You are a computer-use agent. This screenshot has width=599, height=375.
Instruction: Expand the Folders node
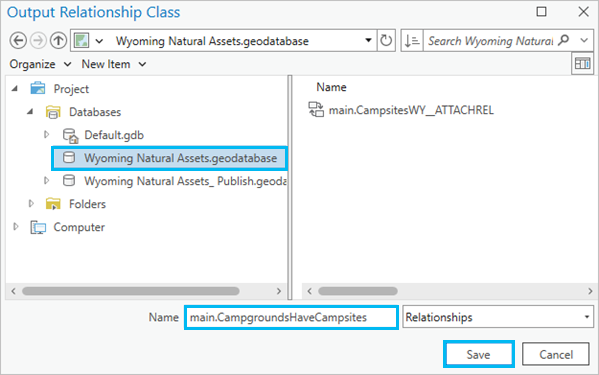31,204
